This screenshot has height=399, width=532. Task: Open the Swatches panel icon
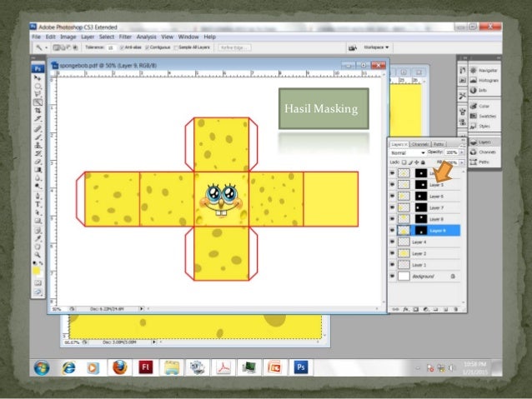(474, 116)
